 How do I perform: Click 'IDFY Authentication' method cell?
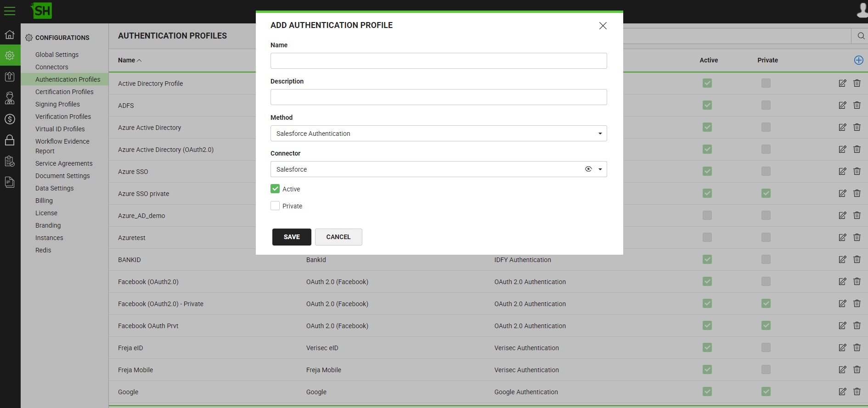(523, 260)
